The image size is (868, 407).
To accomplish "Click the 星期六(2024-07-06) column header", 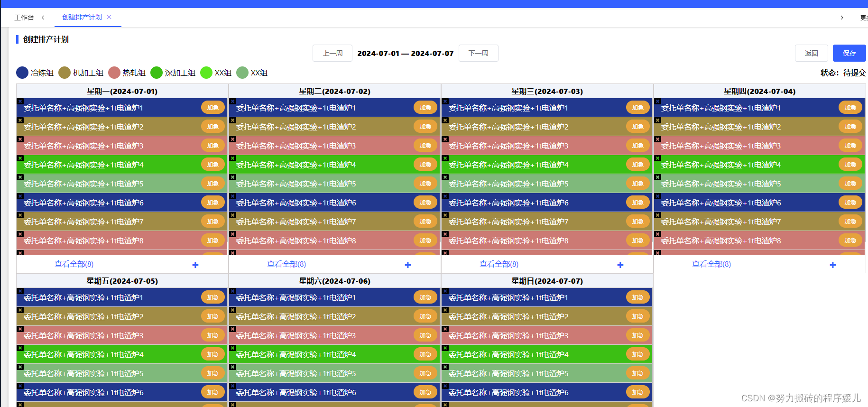I will point(335,281).
